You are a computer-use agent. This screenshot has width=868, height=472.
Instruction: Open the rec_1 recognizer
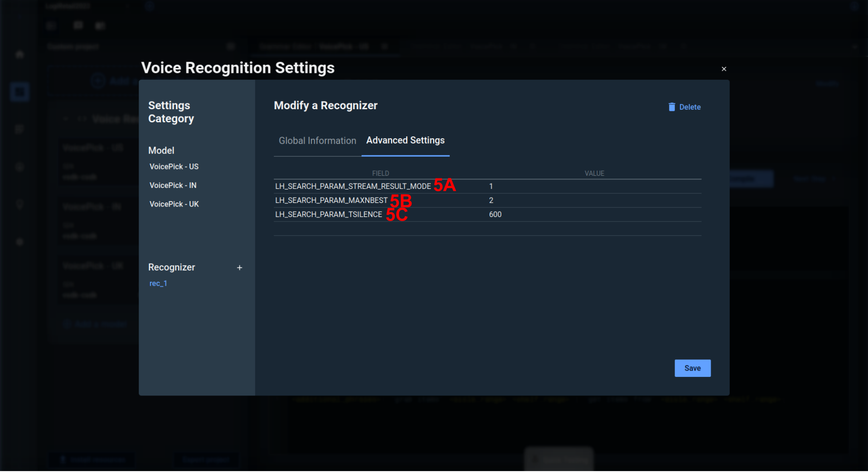click(x=158, y=284)
